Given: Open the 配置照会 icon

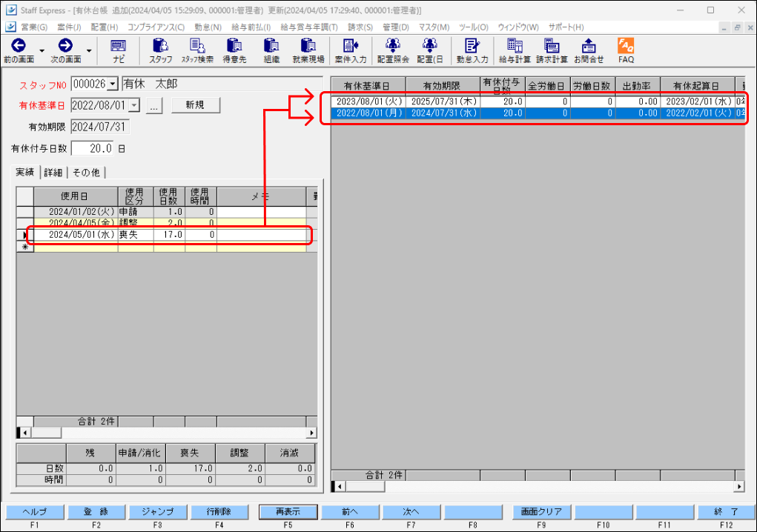Looking at the screenshot, I should [x=393, y=46].
